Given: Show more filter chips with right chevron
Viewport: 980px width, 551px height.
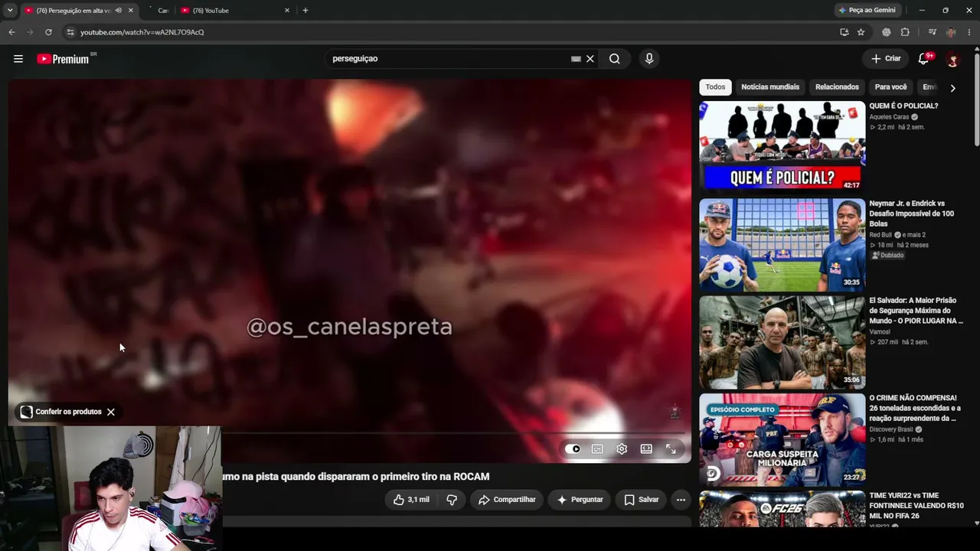Looking at the screenshot, I should click(952, 88).
